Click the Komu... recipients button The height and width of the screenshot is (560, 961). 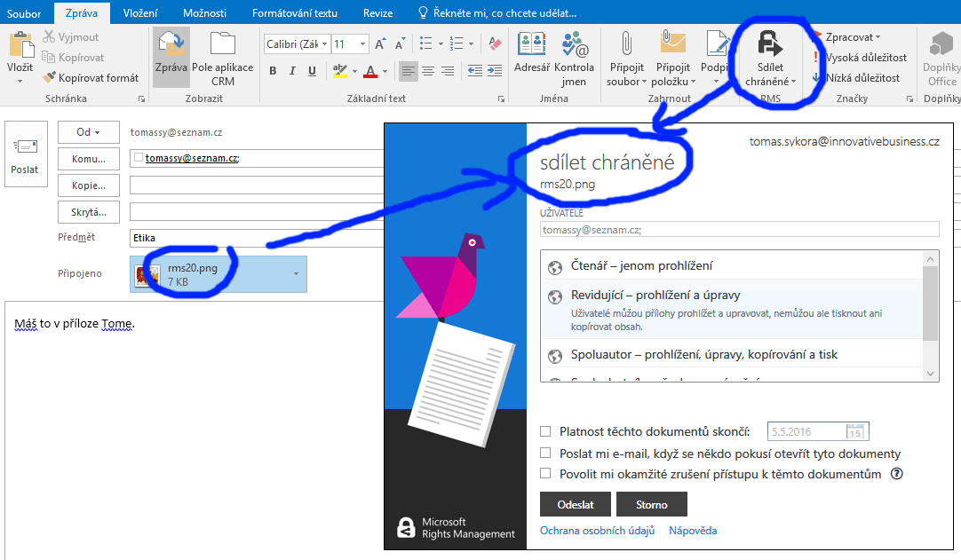coord(88,159)
